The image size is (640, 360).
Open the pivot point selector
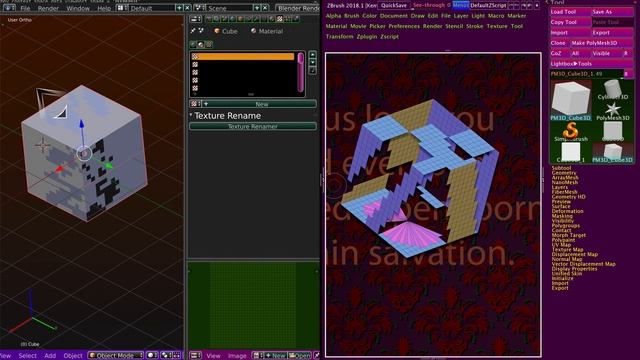coord(166,356)
